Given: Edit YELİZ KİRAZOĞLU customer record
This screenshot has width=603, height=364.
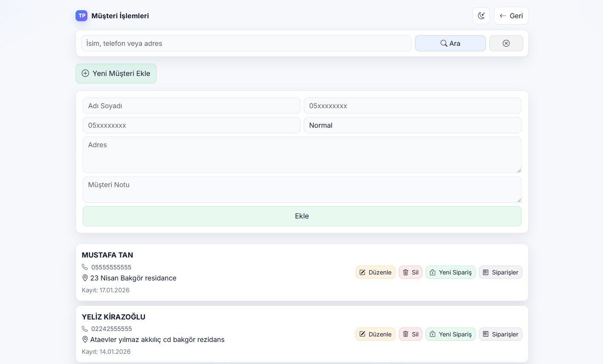Looking at the screenshot, I should (375, 334).
